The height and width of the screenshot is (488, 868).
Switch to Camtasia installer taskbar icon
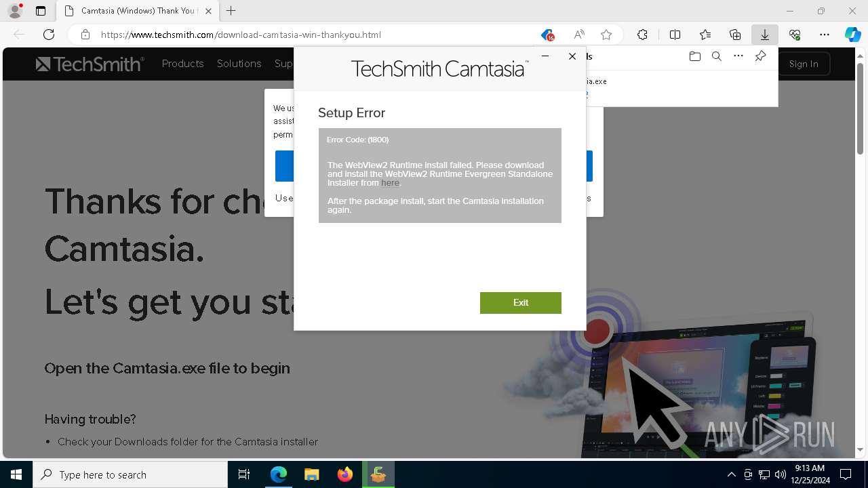[x=378, y=474]
